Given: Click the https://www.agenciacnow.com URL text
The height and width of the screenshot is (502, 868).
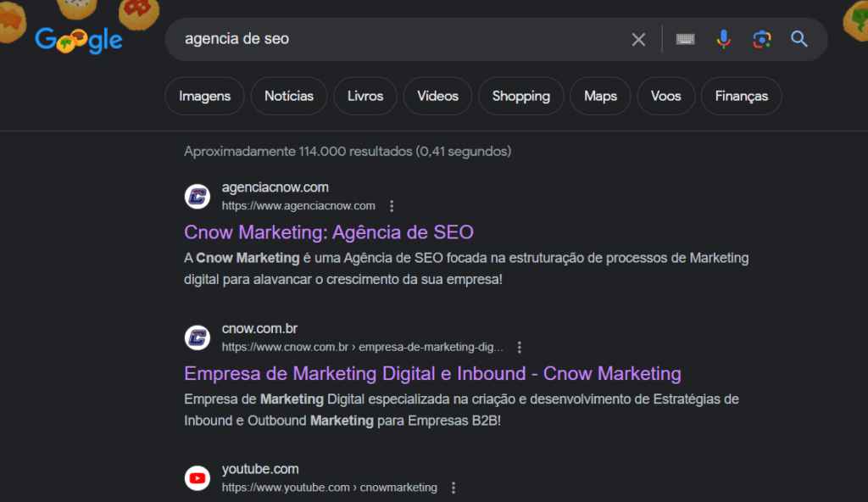Looking at the screenshot, I should (x=298, y=205).
